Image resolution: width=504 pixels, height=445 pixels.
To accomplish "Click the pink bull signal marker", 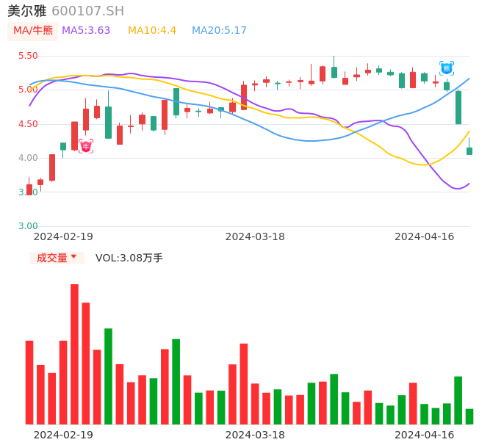I will click(x=86, y=146).
